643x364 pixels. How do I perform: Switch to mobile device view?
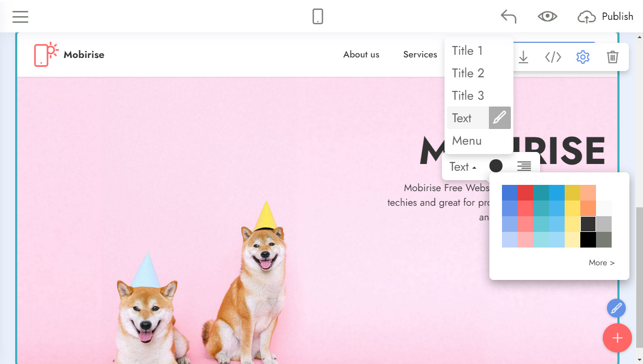click(x=318, y=17)
